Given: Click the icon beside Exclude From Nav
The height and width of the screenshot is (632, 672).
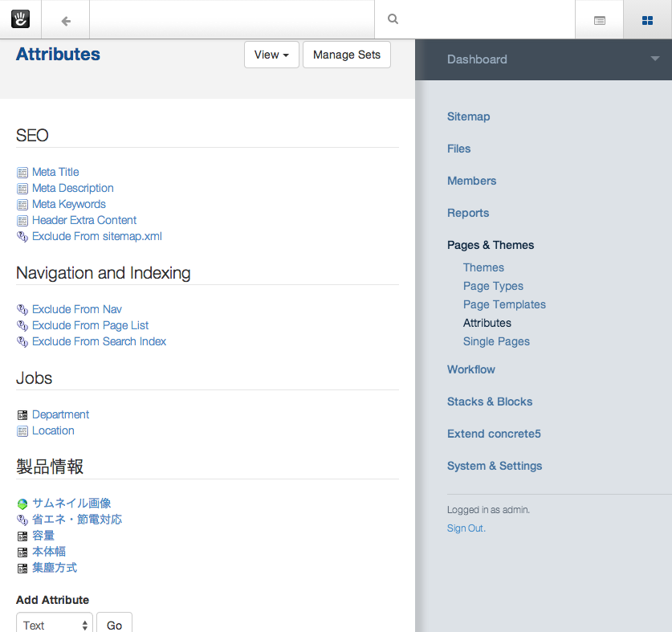Looking at the screenshot, I should click(22, 310).
